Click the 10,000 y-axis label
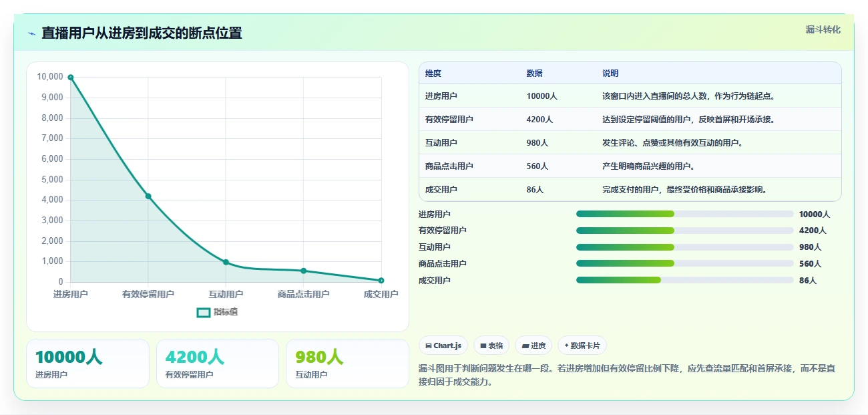The image size is (868, 415). (x=50, y=77)
